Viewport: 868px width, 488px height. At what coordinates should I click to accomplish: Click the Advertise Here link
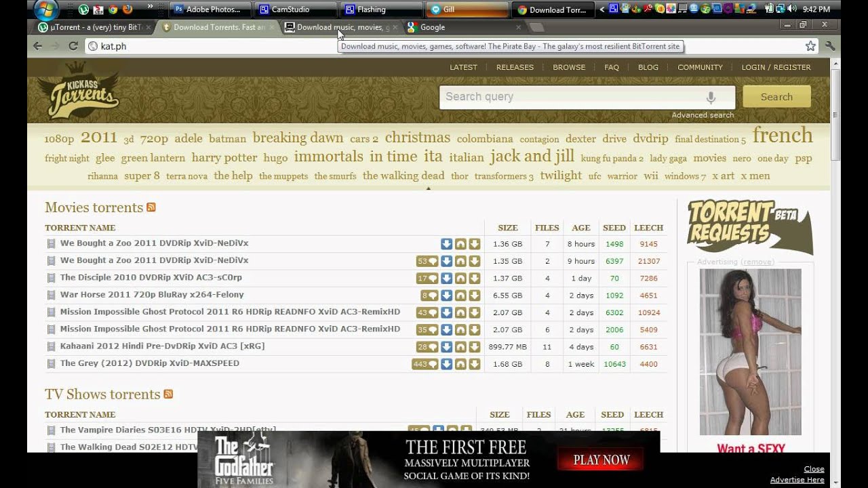(x=797, y=480)
